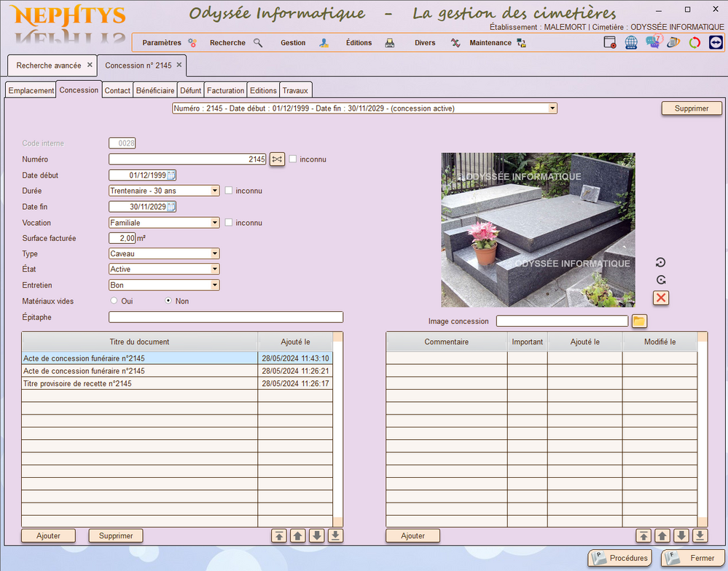Expand the Entretien dropdown
The height and width of the screenshot is (571, 728).
tap(215, 285)
